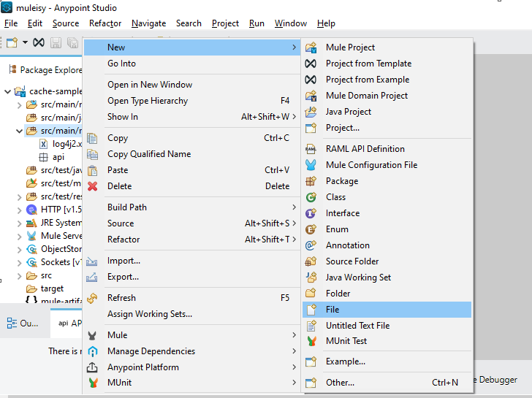Click the RAML API Definition icon
Image resolution: width=532 pixels, height=398 pixels.
click(311, 149)
